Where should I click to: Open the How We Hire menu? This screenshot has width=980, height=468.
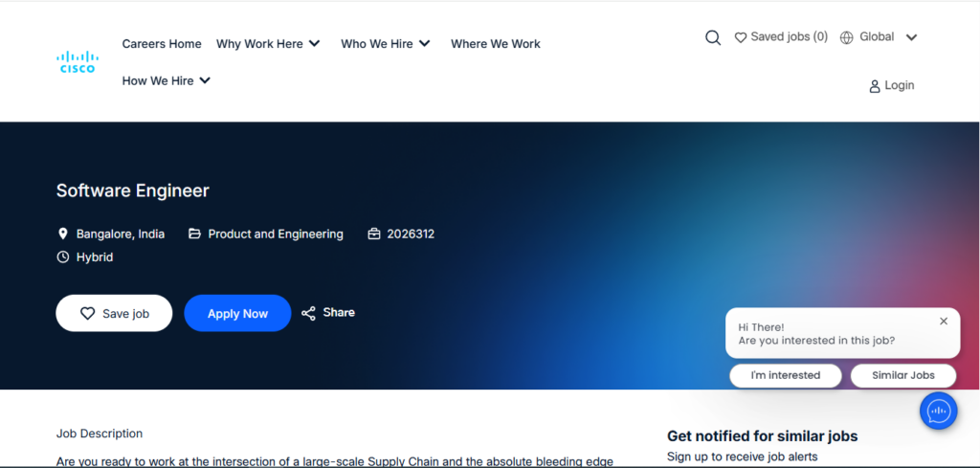tap(158, 80)
